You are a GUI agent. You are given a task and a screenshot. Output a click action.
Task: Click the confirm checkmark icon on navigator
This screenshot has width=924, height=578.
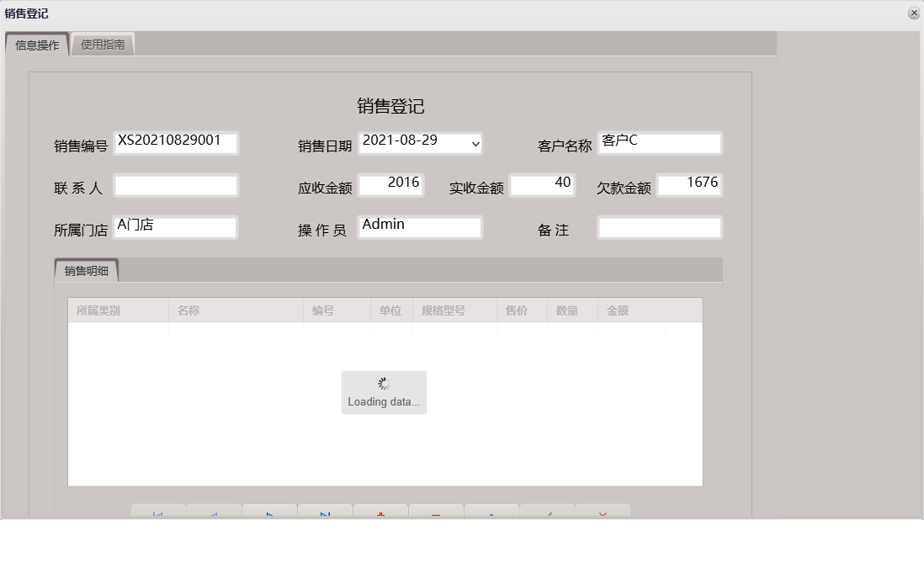click(x=547, y=512)
